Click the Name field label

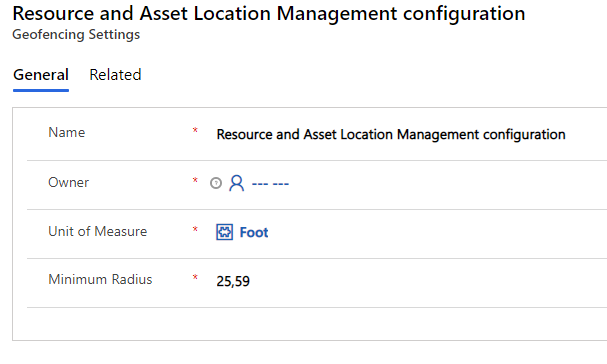point(67,132)
